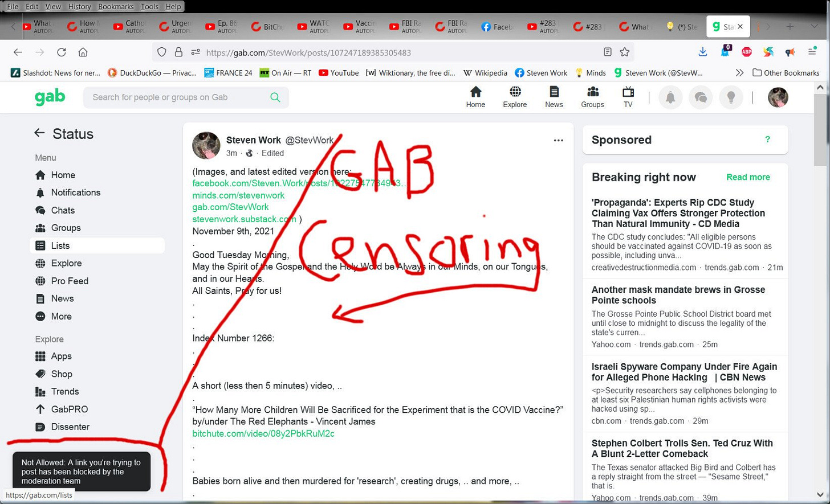This screenshot has width=830, height=504.
Task: Switch to the BitChute tab
Action: pyautogui.click(x=267, y=27)
